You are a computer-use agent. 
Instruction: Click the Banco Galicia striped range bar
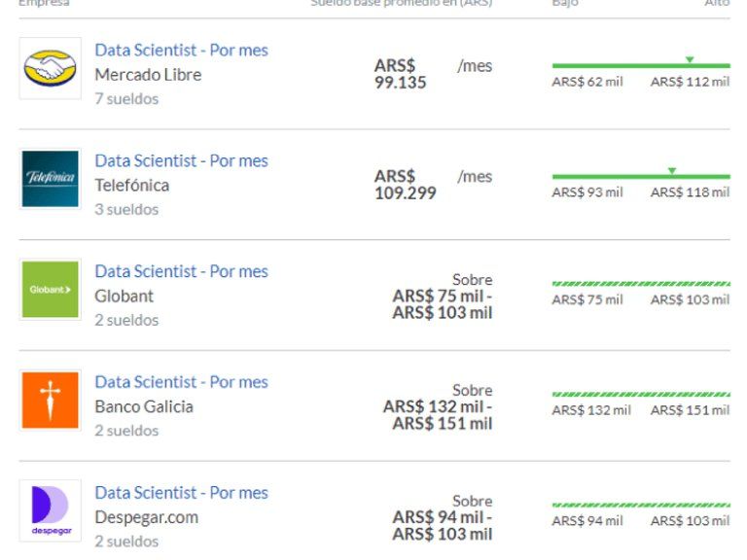[640, 395]
